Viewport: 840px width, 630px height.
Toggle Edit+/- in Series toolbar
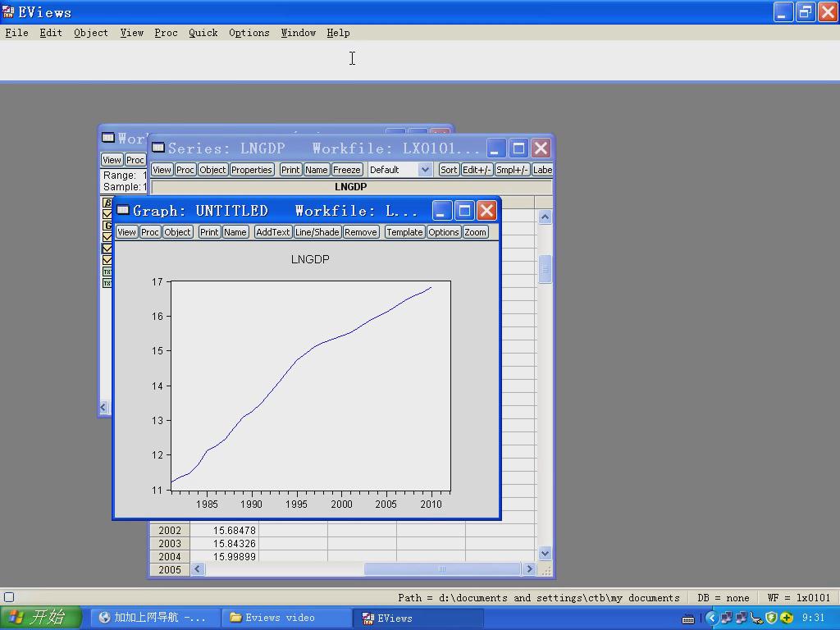pos(477,170)
